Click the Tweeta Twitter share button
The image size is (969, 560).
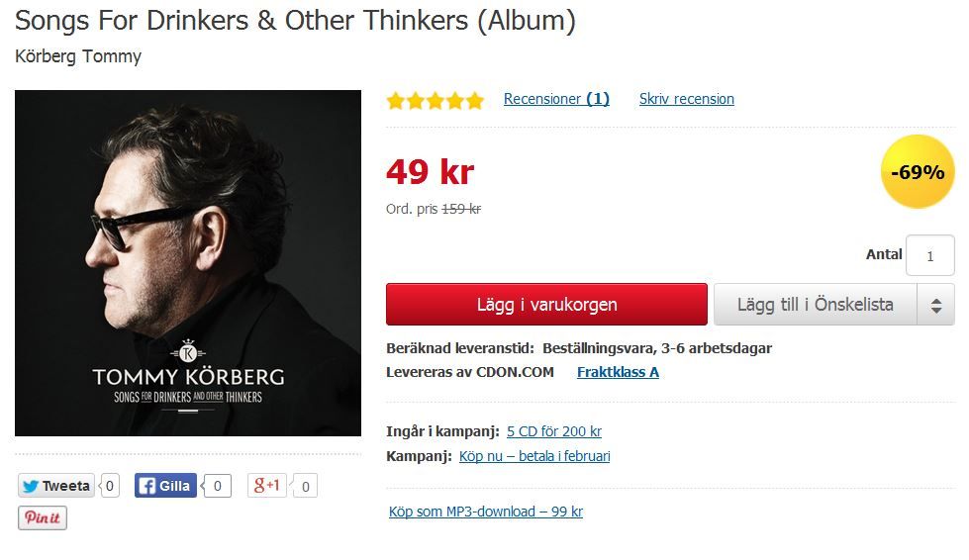coord(56,486)
